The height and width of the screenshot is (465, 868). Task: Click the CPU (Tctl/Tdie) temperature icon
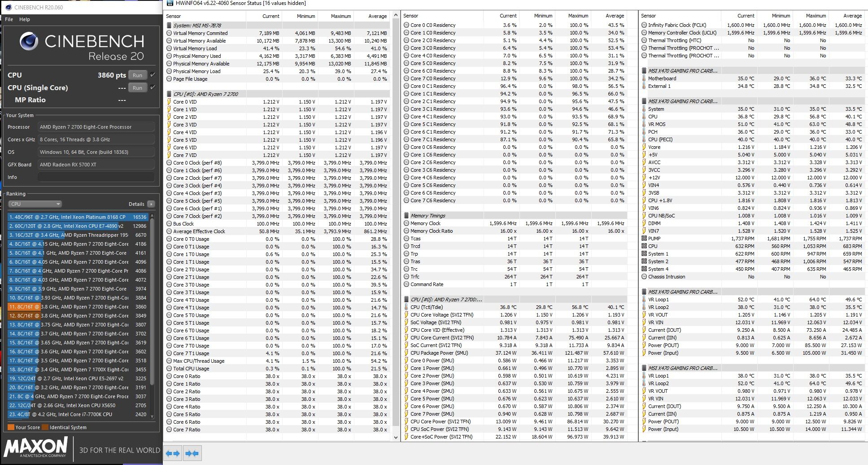[x=406, y=307]
